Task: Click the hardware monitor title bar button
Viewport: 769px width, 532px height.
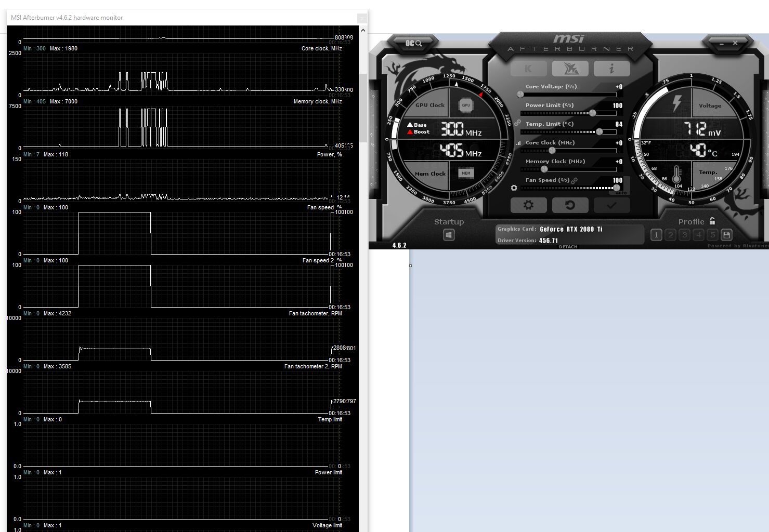Action: [x=362, y=18]
